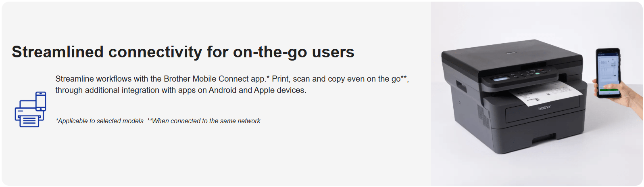Click the 'Android and Apple devices' text
The width and height of the screenshot is (644, 187).
(257, 90)
